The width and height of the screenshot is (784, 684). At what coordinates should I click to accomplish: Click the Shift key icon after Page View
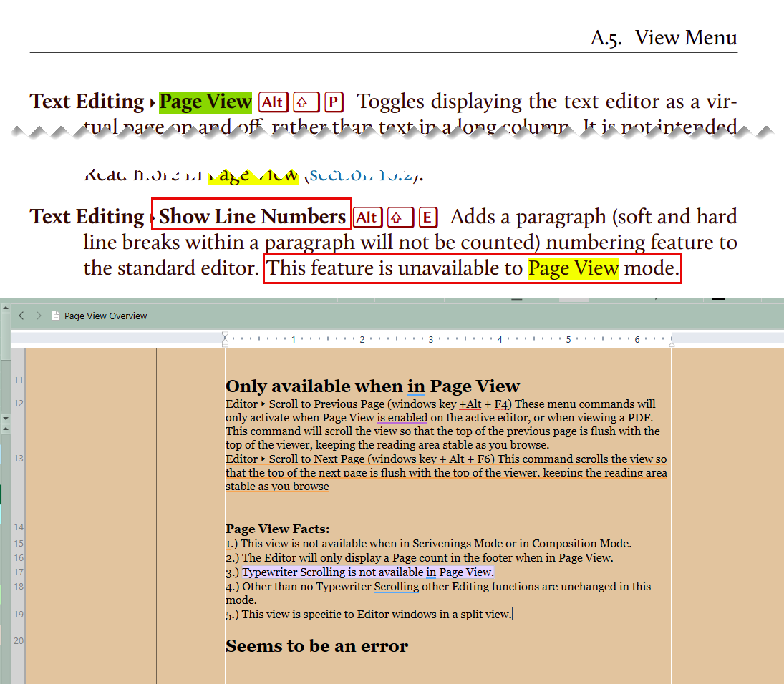[306, 102]
